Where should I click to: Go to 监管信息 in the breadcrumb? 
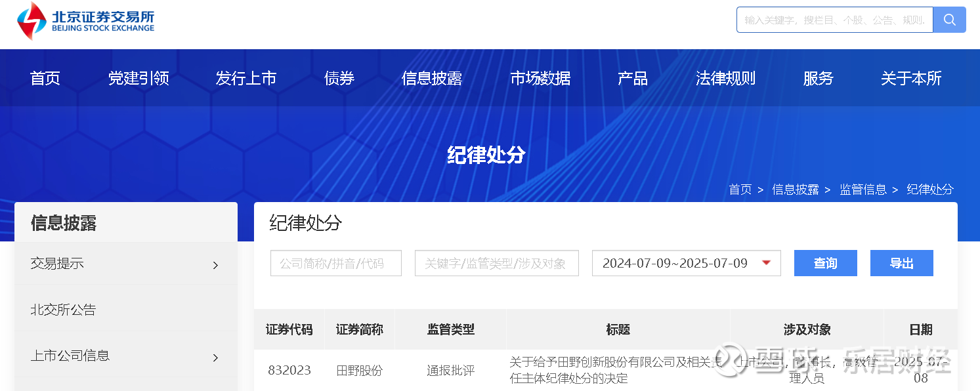point(863,190)
